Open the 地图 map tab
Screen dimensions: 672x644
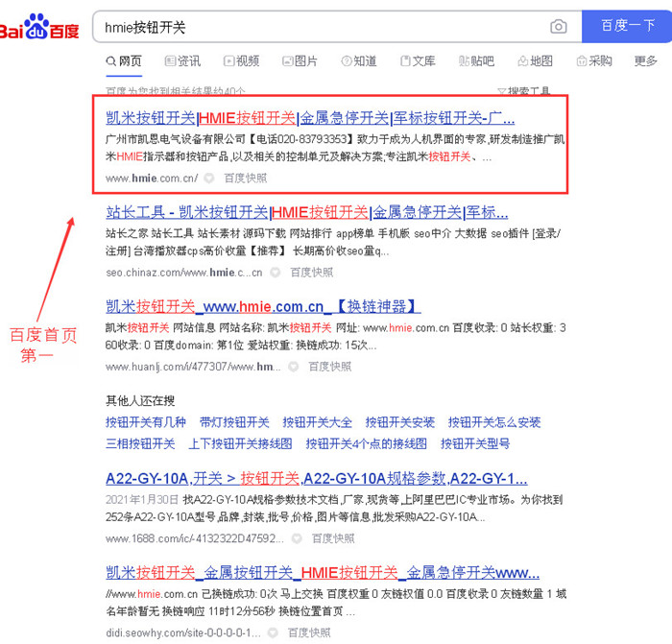[x=534, y=61]
